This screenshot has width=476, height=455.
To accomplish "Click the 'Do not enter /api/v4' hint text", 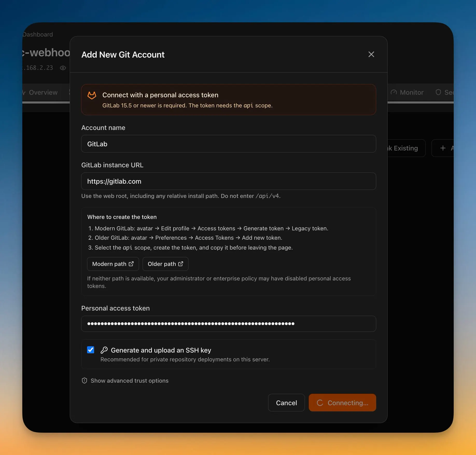I will tap(250, 196).
